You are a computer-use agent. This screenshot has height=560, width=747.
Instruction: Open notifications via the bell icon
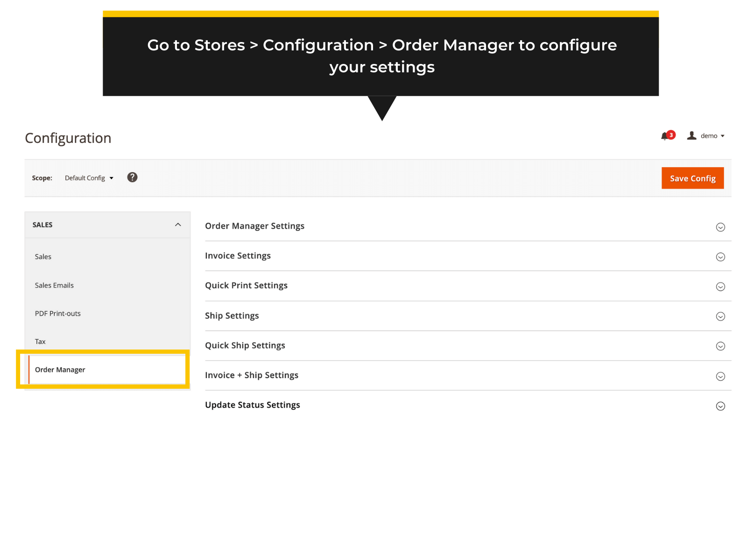665,136
